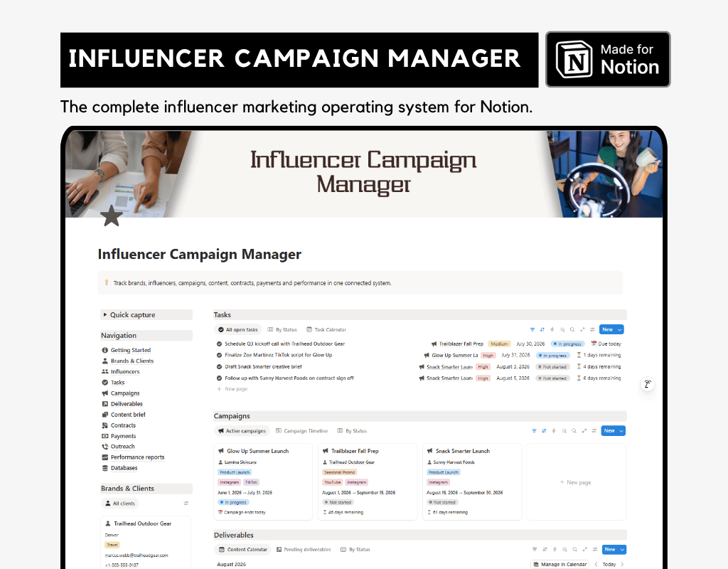Search within the Campaigns database
The height and width of the screenshot is (569, 728).
[574, 431]
